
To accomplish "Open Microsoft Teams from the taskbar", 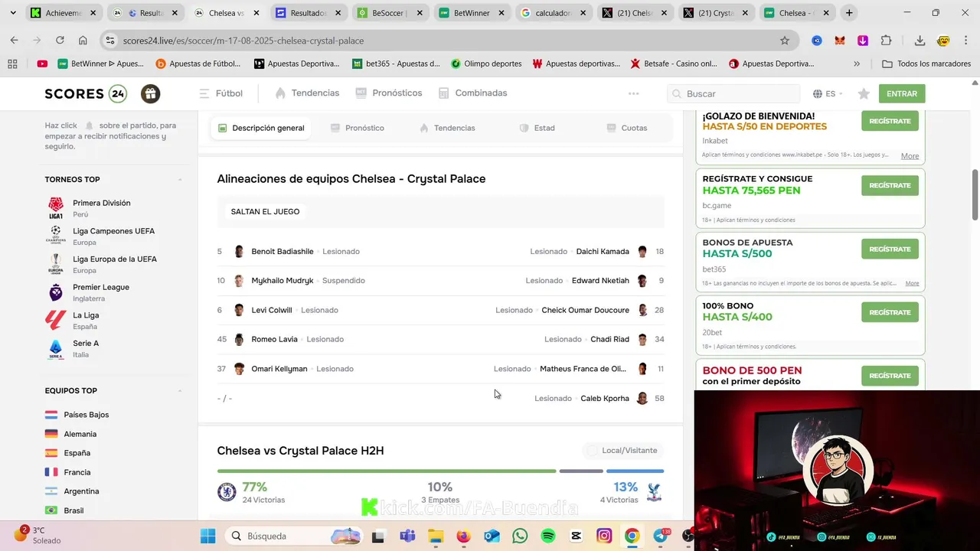I will coord(407,536).
